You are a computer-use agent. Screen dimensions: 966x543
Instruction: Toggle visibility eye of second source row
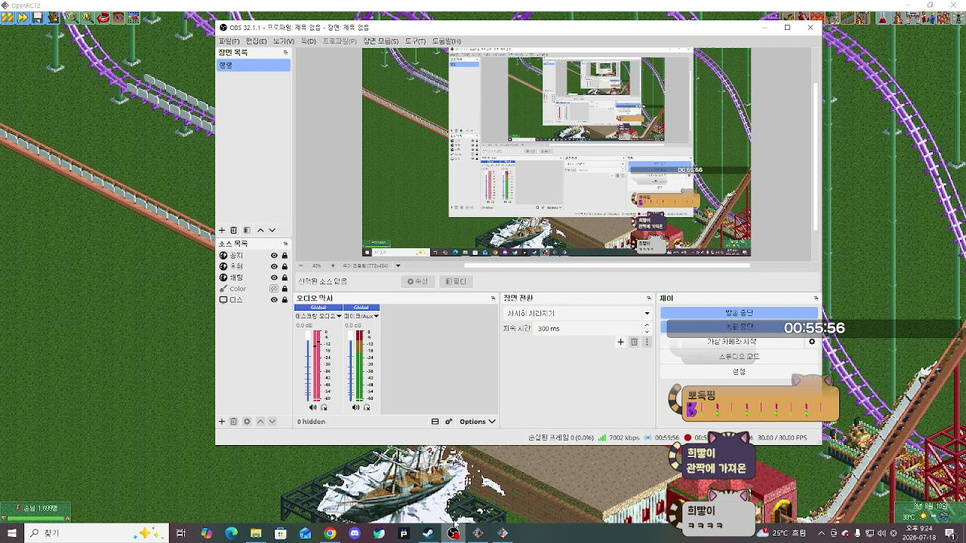(274, 266)
